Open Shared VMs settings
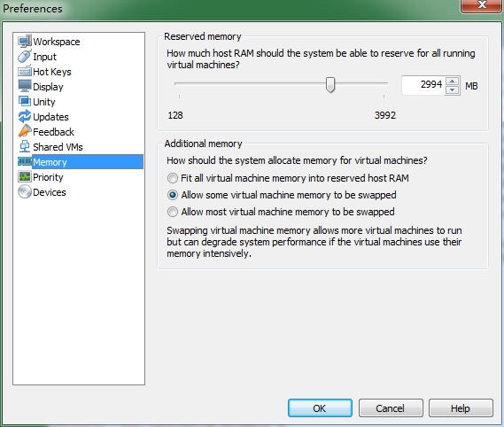 coord(58,147)
